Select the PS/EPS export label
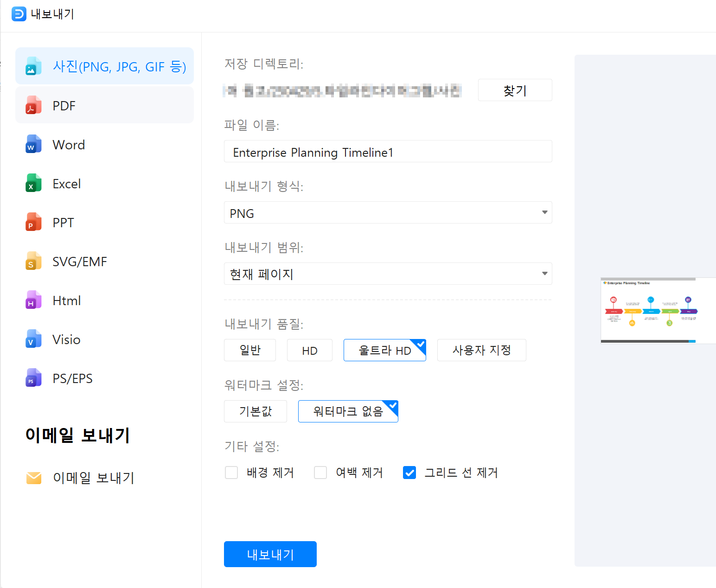The width and height of the screenshot is (716, 588). (73, 378)
